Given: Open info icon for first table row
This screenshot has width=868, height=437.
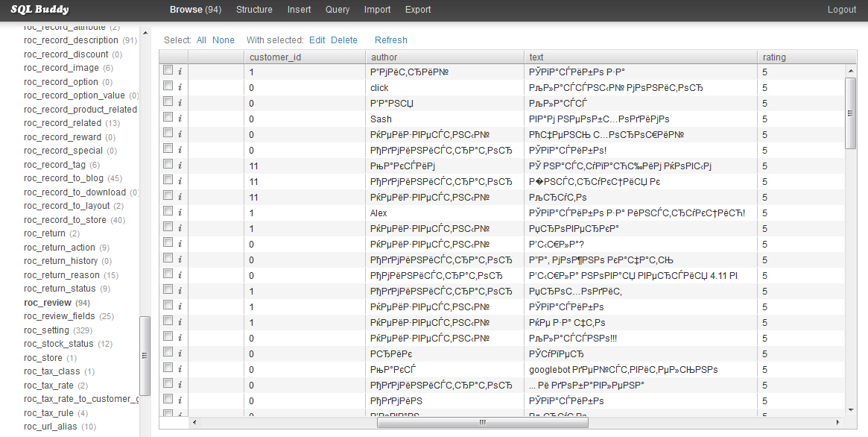Looking at the screenshot, I should point(180,72).
